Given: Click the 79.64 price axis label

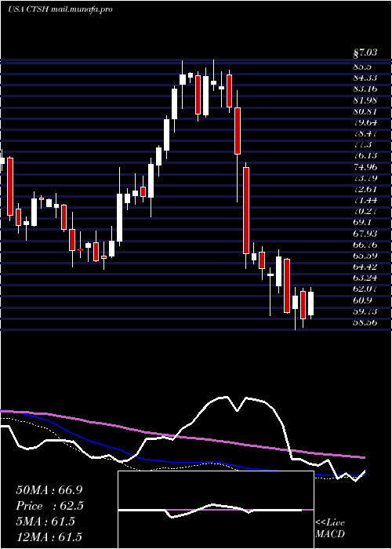Looking at the screenshot, I should [x=365, y=123].
